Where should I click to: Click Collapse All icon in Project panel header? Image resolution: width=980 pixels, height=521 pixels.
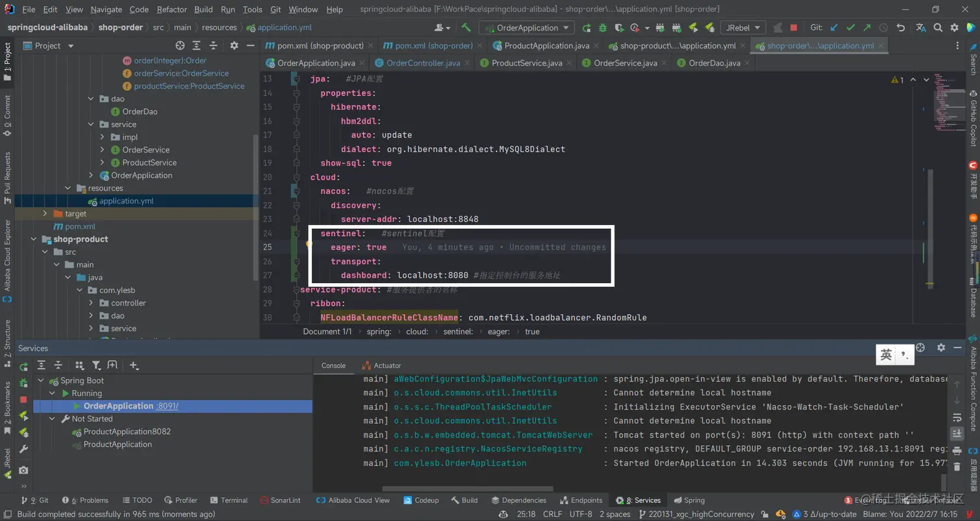pos(214,46)
